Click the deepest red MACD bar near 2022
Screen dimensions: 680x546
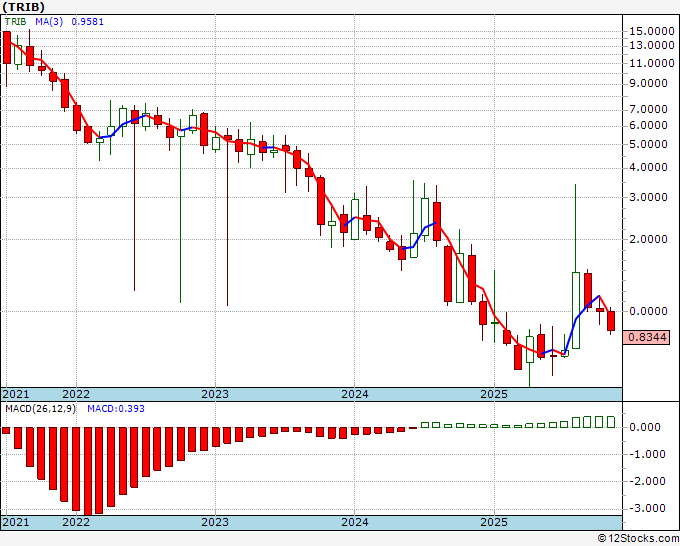tap(88, 471)
